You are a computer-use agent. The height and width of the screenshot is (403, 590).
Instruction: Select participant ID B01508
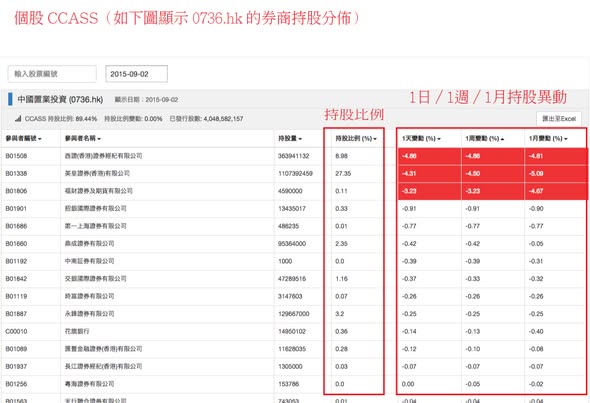[16, 156]
